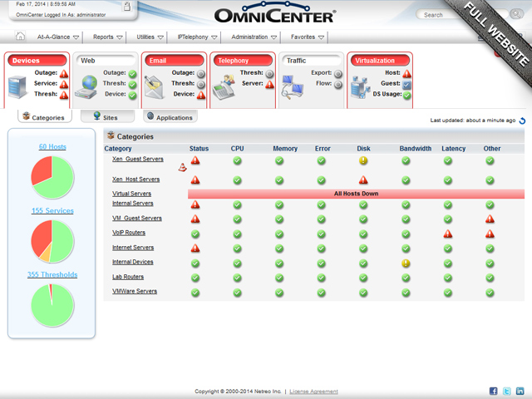This screenshot has width=532, height=399.
Task: Click traffic cone icon near Xen Guest Servers
Action: tap(183, 167)
